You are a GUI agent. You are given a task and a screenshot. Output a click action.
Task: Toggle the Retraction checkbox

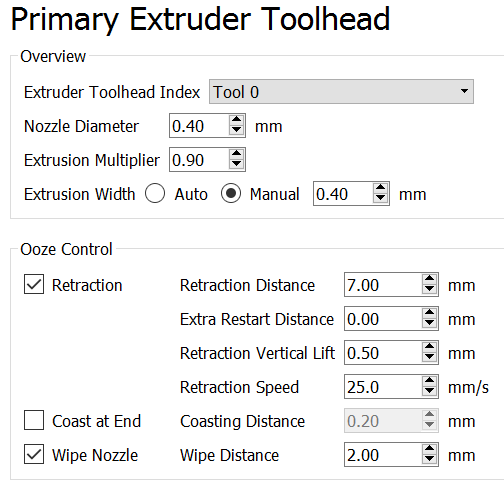(34, 284)
